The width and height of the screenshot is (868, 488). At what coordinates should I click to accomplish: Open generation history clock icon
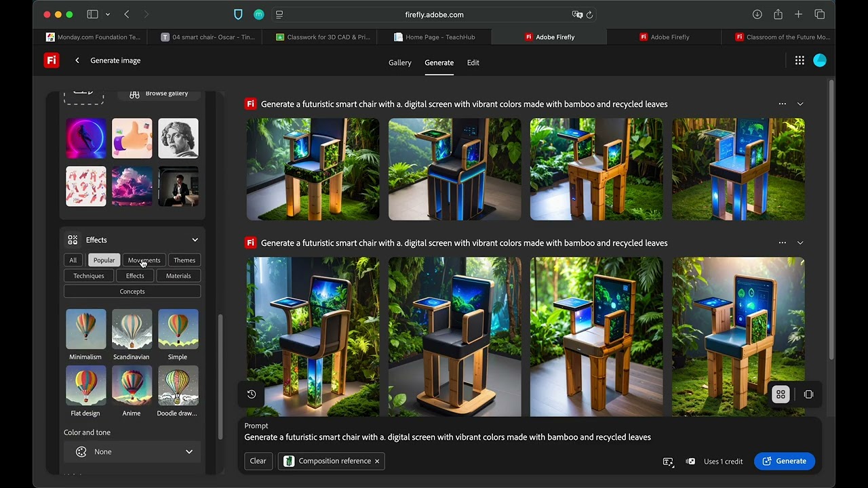[x=252, y=394]
